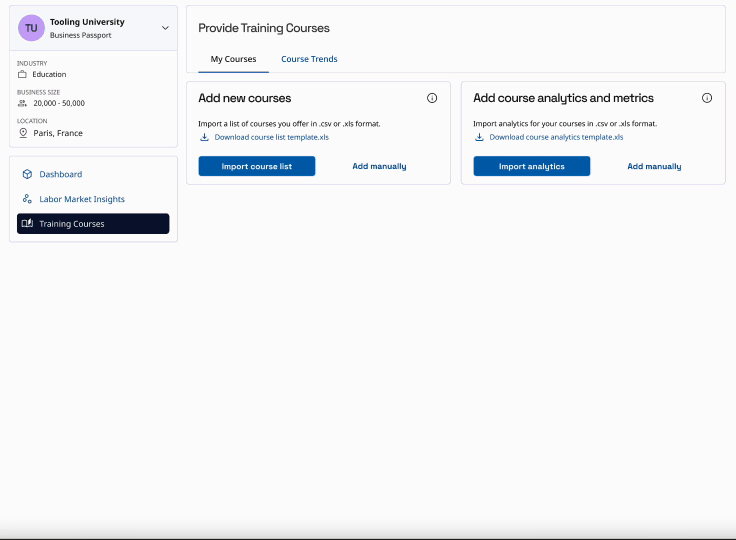Screen dimensions: 736x540
Task: Expand the Tooling University account chevron
Action: tap(165, 28)
